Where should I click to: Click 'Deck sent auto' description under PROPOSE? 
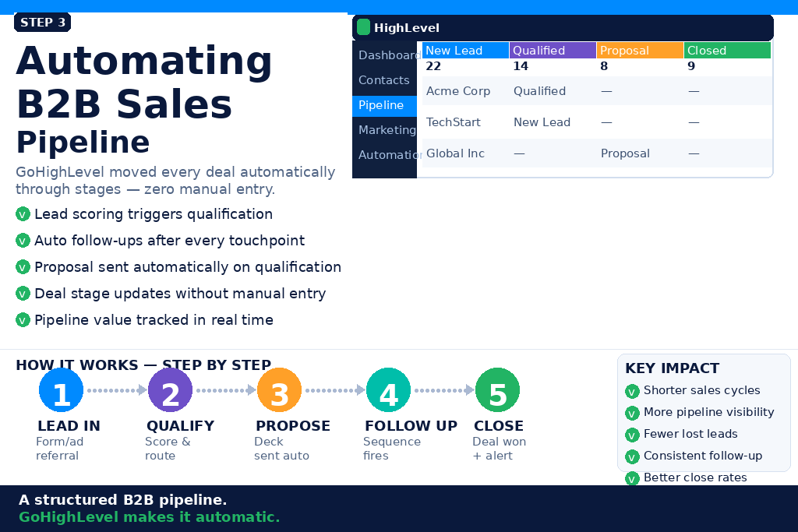coord(281,449)
